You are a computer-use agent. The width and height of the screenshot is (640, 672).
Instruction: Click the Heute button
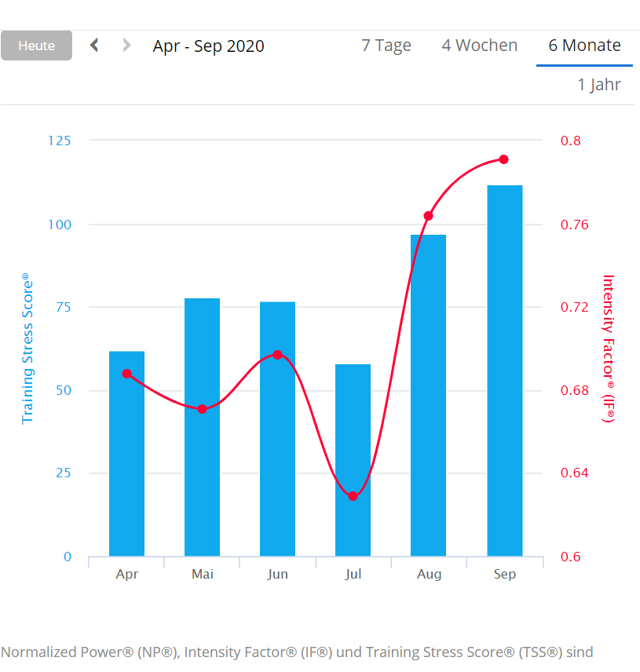point(36,46)
